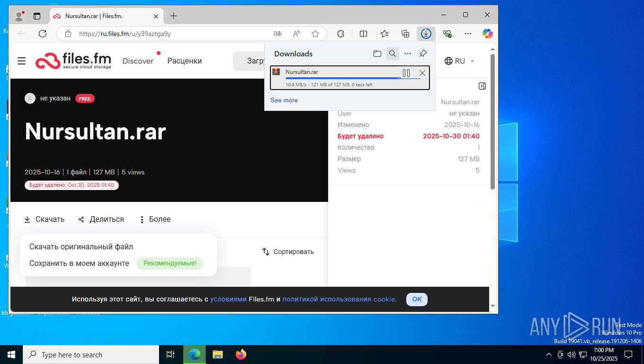Pause the Nursultan.rar download

[406, 73]
